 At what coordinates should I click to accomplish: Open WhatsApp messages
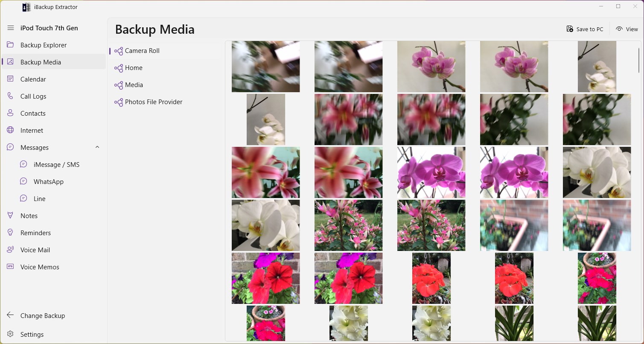pos(48,181)
